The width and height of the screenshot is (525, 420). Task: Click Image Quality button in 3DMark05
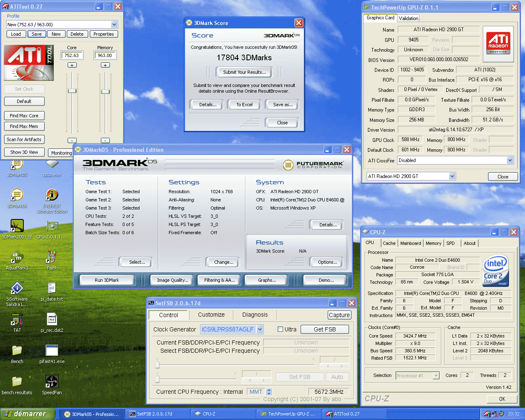pyautogui.click(x=173, y=280)
